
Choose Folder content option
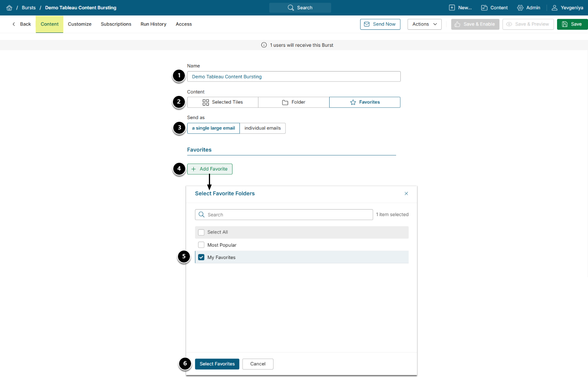click(294, 102)
